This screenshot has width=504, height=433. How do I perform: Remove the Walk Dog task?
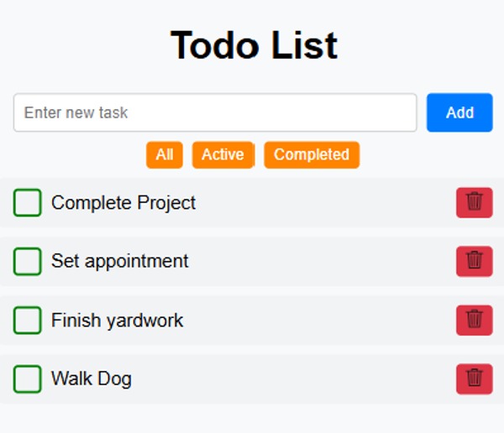[474, 378]
